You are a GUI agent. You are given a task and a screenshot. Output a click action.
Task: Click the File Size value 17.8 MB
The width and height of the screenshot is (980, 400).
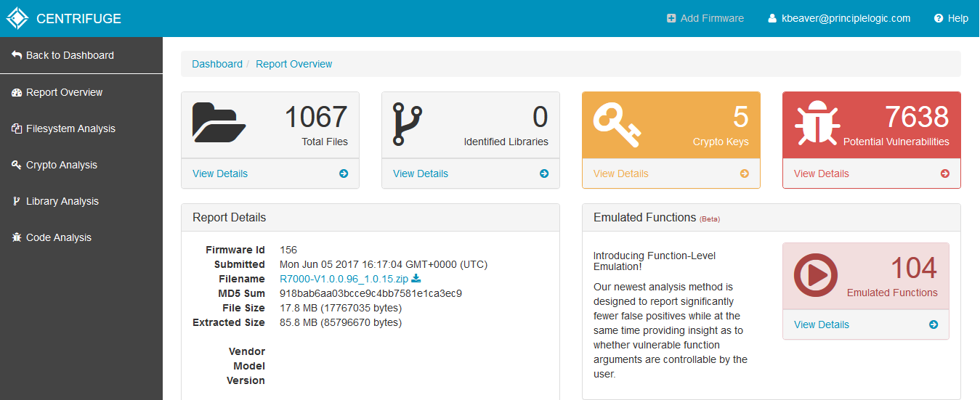coord(341,308)
